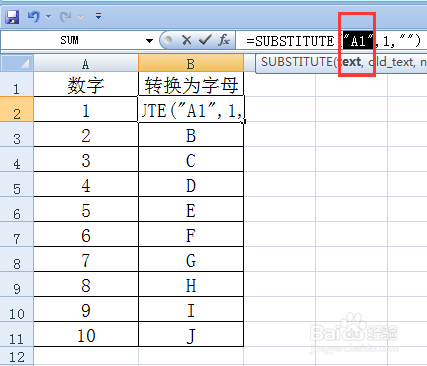Select column B header
Image resolution: width=427 pixels, height=366 pixels.
click(191, 63)
